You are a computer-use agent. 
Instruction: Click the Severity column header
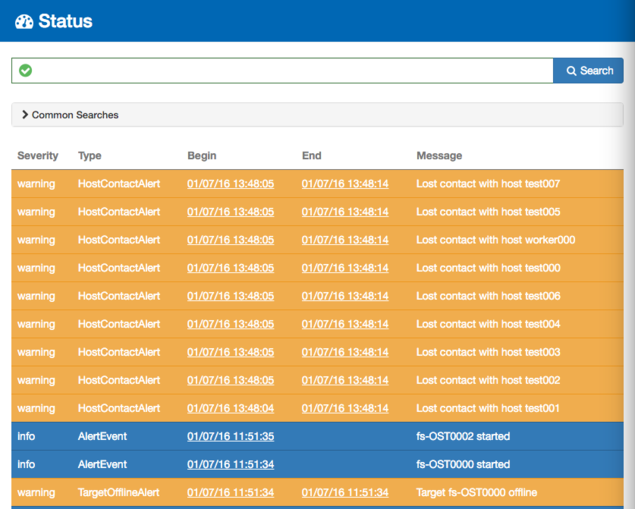coord(38,156)
